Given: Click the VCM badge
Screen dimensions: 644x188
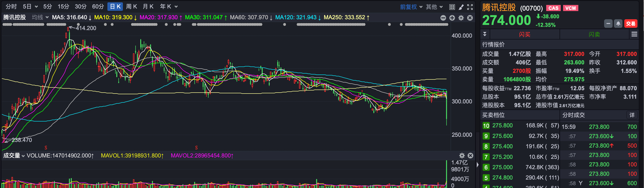Looking at the screenshot, I should [x=571, y=8].
